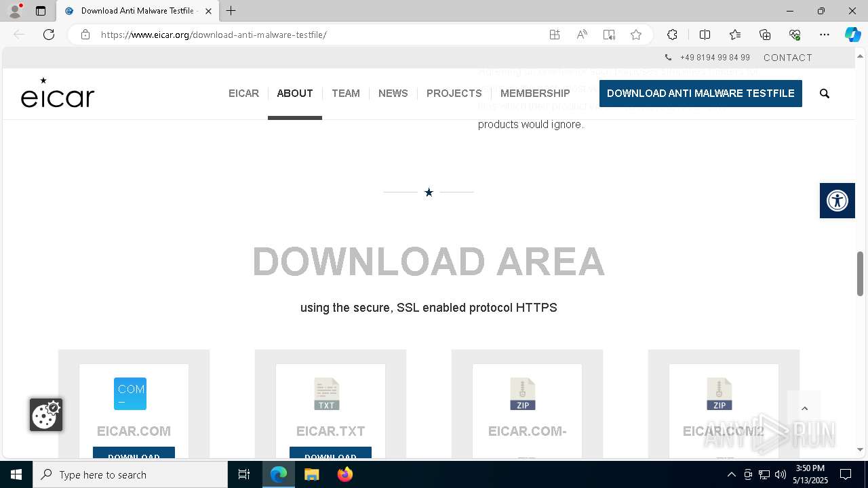This screenshot has width=868, height=488.
Task: Open the website search magnifier
Action: point(825,94)
